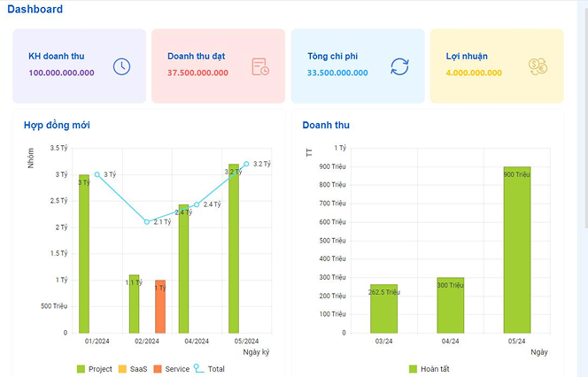Click the invoice icon in Doanh thu đạt card
Viewport: 588px width, 377px height.
point(260,66)
